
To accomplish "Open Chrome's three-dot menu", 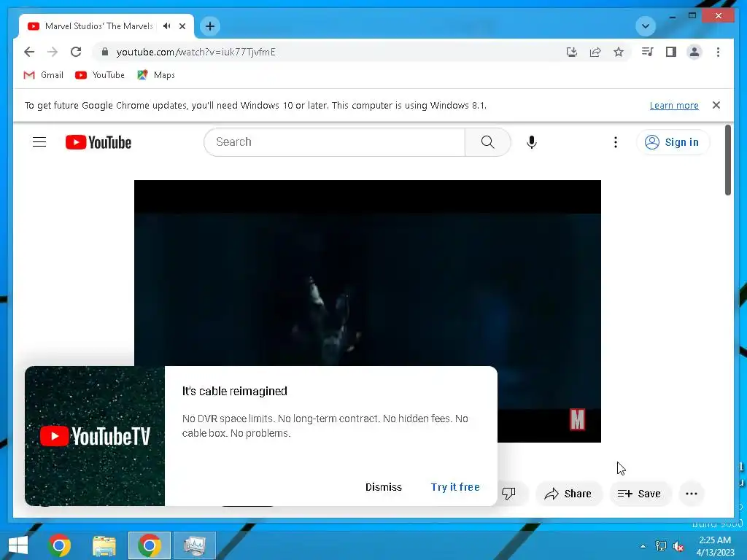I will pos(718,52).
